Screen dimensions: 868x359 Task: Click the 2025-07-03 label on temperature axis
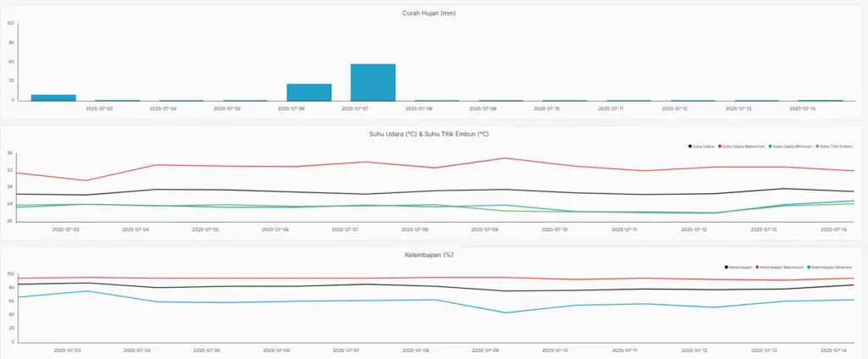66,229
